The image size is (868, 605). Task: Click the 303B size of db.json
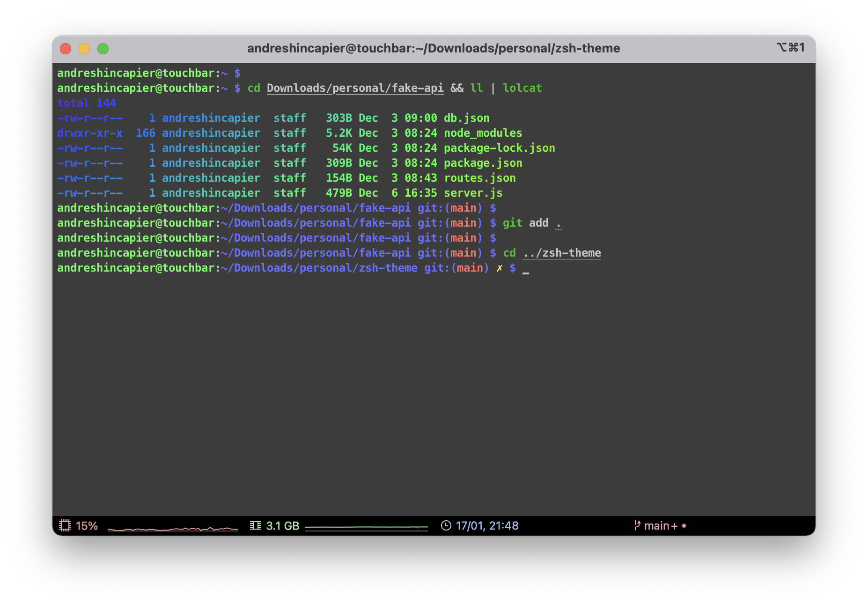tap(339, 118)
